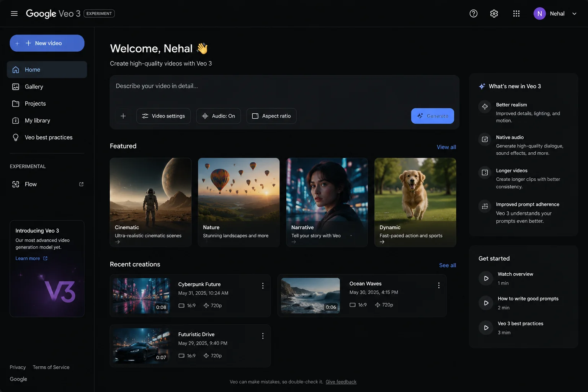The width and height of the screenshot is (588, 392).
Task: Open the Nature featured card
Action: [239, 203]
